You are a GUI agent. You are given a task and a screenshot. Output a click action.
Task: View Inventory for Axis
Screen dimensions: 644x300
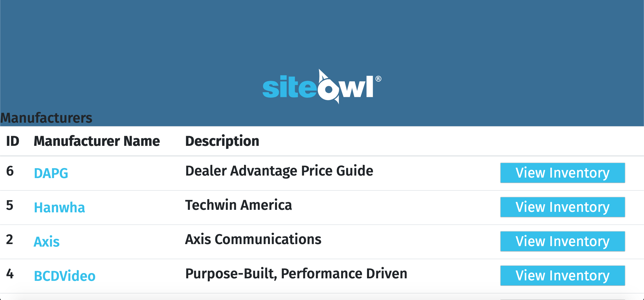tap(562, 241)
